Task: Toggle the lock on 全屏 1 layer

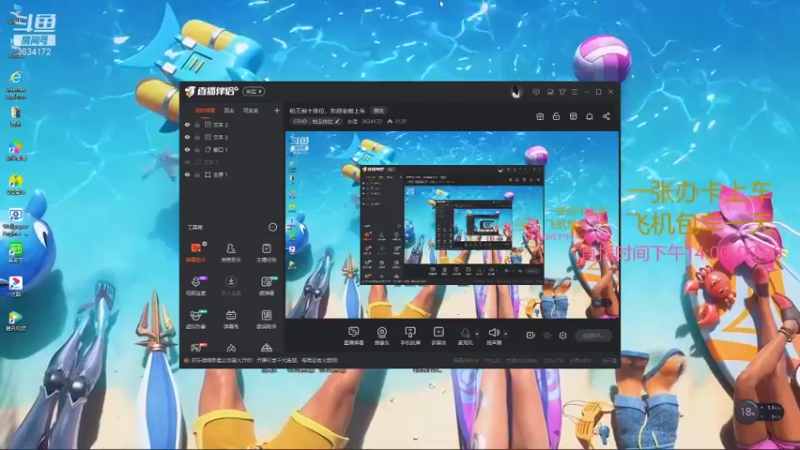Action: click(197, 174)
